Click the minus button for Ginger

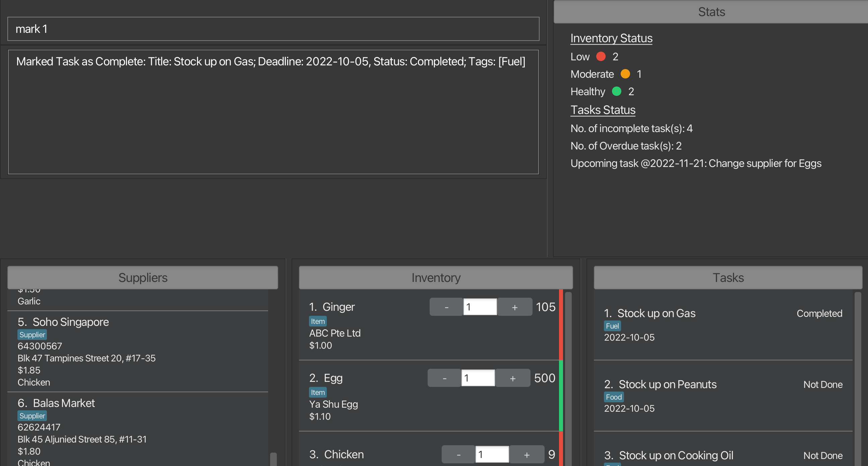[446, 307]
